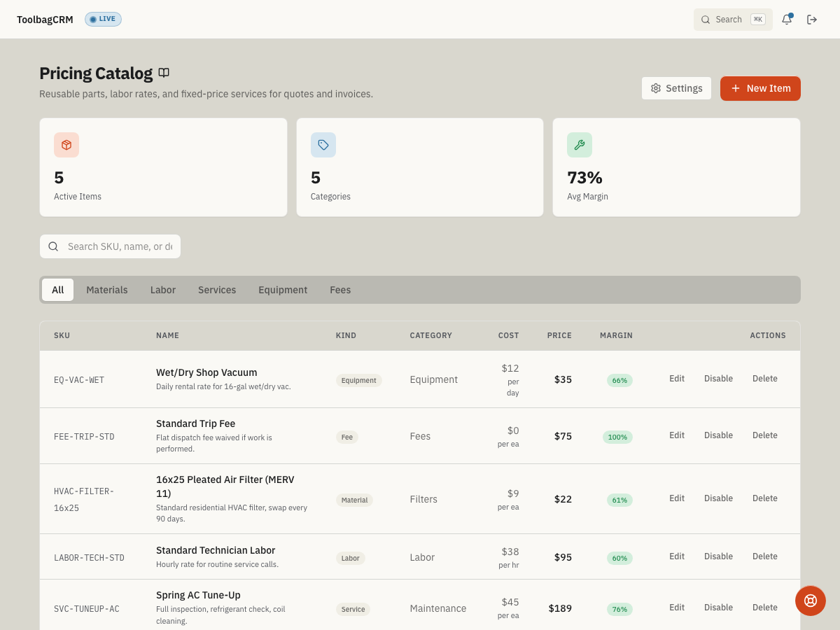This screenshot has width=840, height=630.
Task: Edit the 16x25 Pleated Air Filter item
Action: (x=677, y=498)
